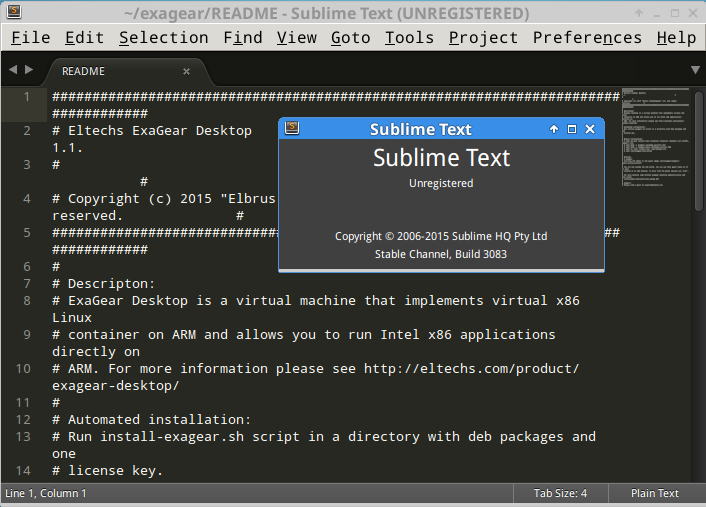Click the Sublime Text icon in About dialog title bar
Image resolution: width=706 pixels, height=507 pixels.
pyautogui.click(x=292, y=128)
